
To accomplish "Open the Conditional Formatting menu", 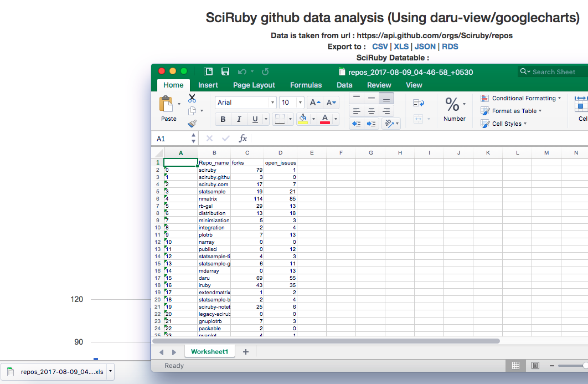I will coord(520,98).
